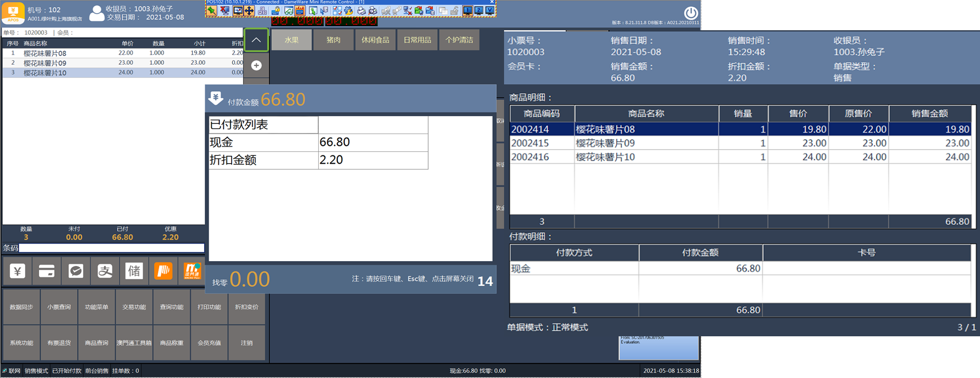This screenshot has height=378, width=980.
Task: Choose the bank card payment icon
Action: click(x=46, y=271)
